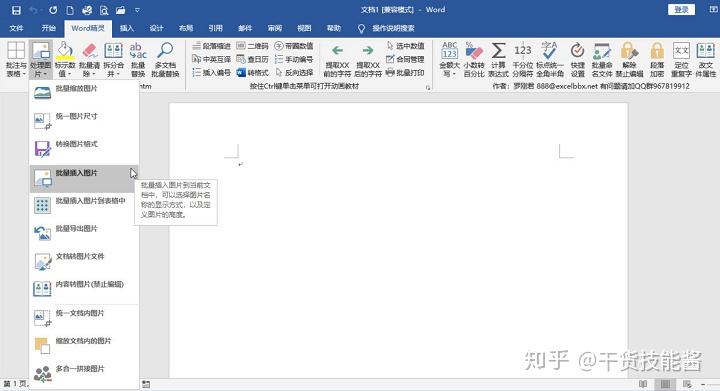
Task: Select 多合一拼接图片 from the menu
Action: coord(84,374)
